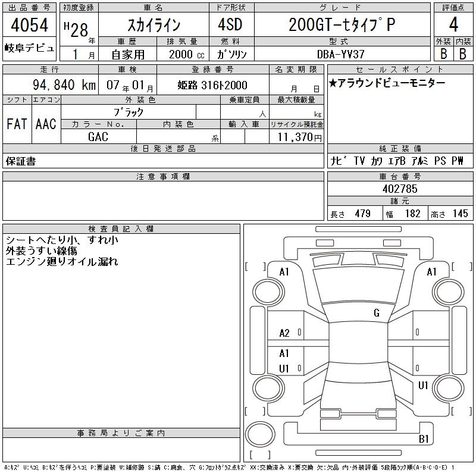Select the auction venue 岐阜デビュ

[x=29, y=48]
